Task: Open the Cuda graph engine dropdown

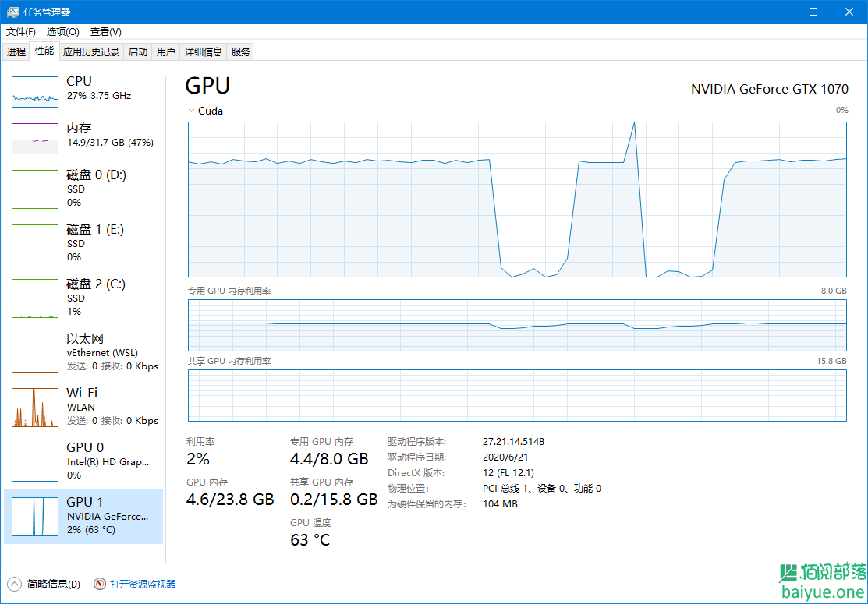Action: tap(192, 111)
